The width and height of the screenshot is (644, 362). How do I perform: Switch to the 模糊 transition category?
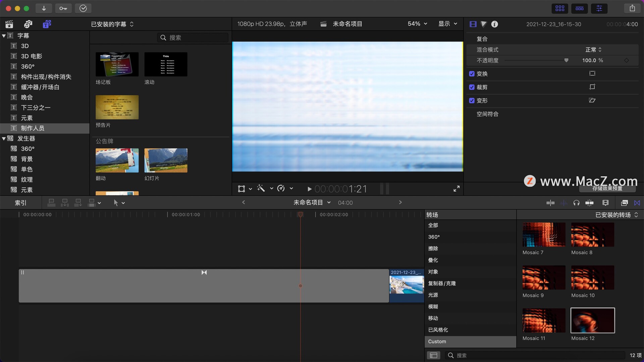click(x=433, y=306)
